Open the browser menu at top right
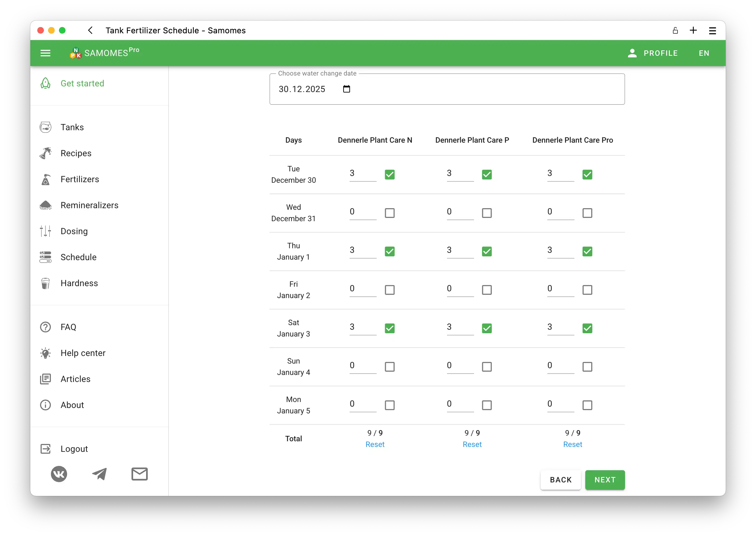 pyautogui.click(x=712, y=31)
